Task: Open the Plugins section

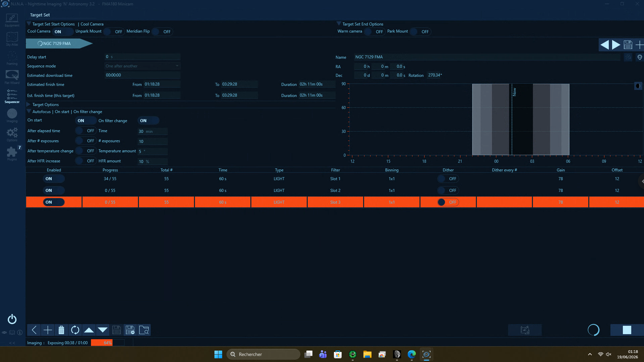Action: click(12, 154)
